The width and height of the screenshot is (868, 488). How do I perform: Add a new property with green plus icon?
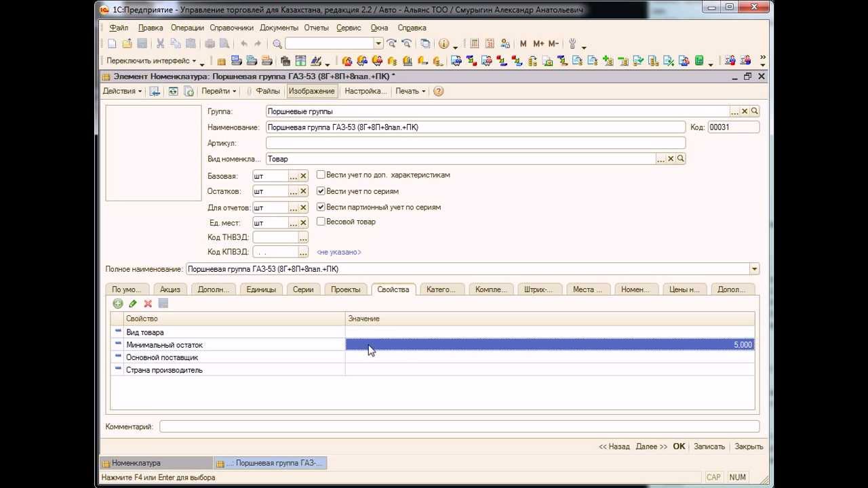coord(118,304)
